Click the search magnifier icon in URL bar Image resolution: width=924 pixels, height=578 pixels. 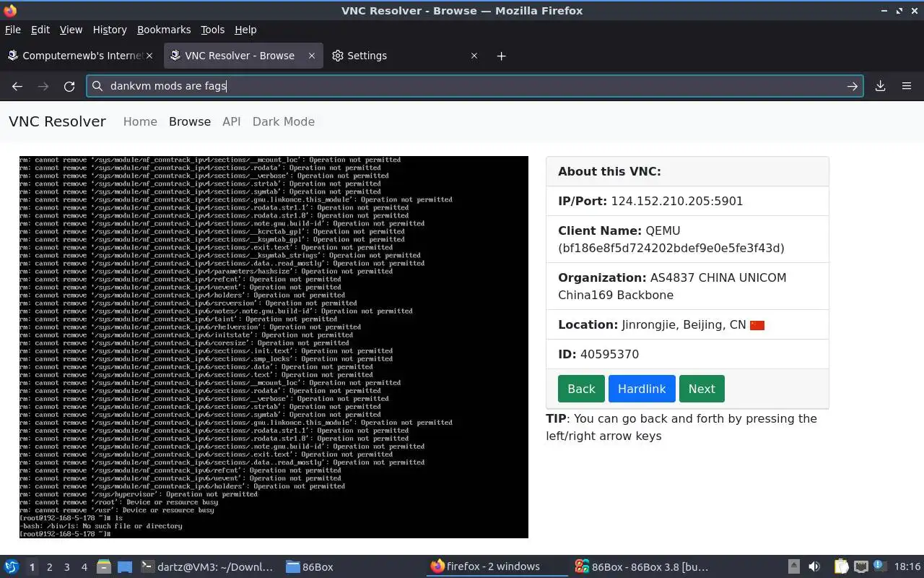click(97, 86)
